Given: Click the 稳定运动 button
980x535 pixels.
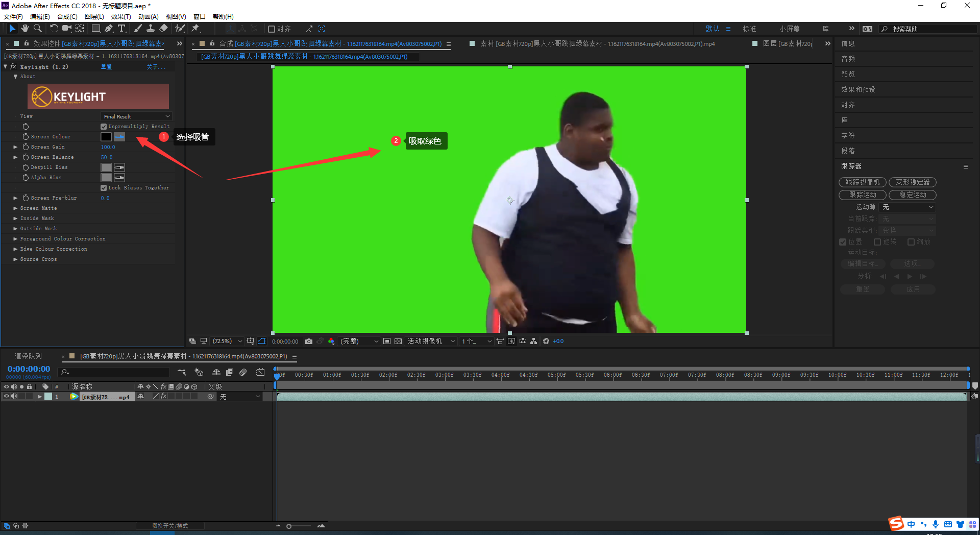Looking at the screenshot, I should click(912, 195).
